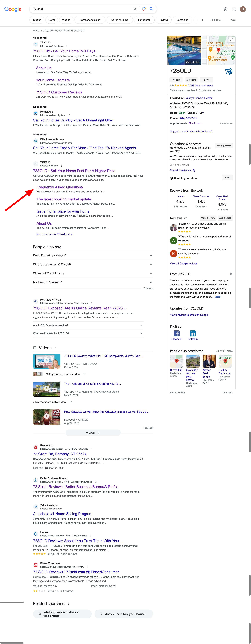Expand 'What are the fees for 72SOLD?'

(x=88, y=333)
